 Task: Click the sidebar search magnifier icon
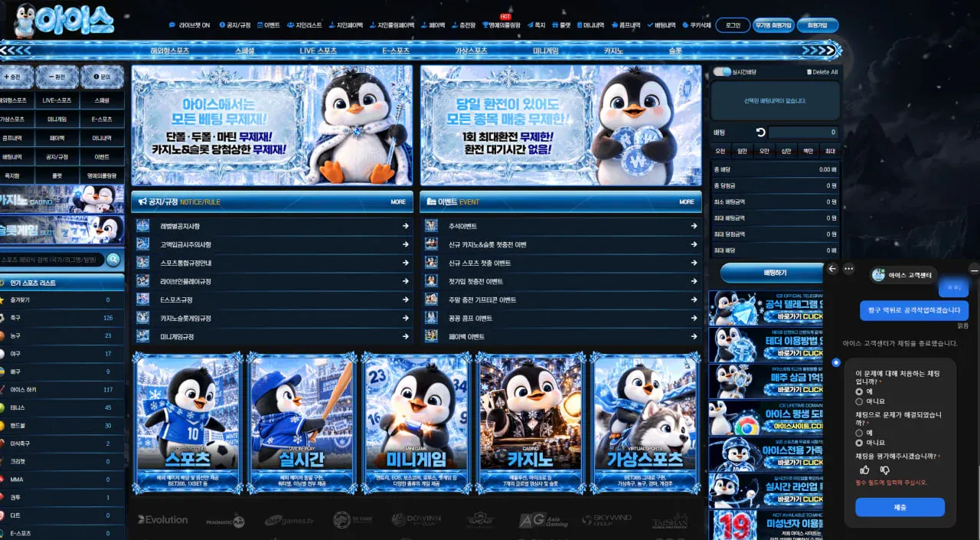[x=113, y=260]
